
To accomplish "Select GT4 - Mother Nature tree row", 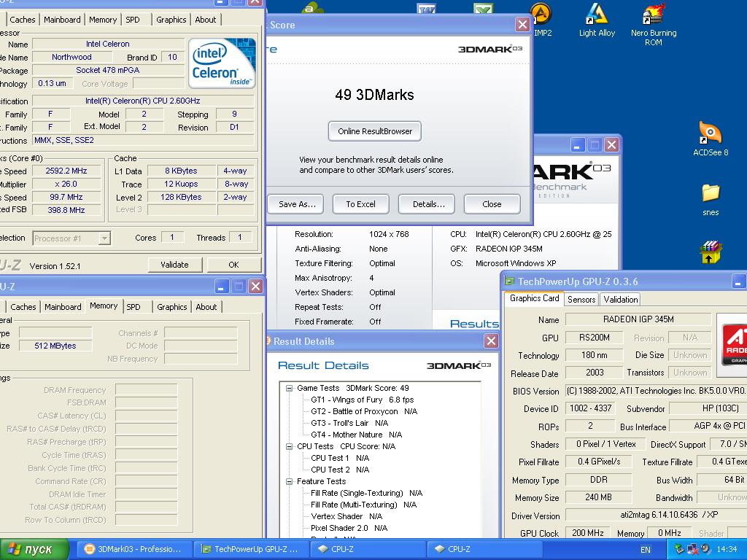I will [x=356, y=435].
